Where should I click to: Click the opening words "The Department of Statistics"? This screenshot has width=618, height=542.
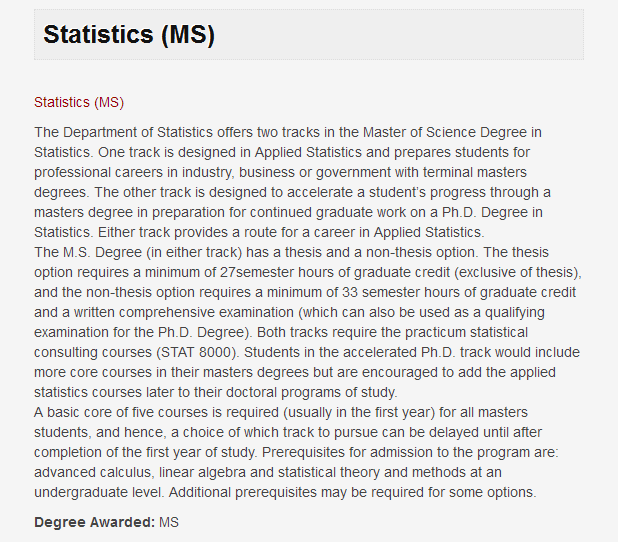[x=123, y=132]
